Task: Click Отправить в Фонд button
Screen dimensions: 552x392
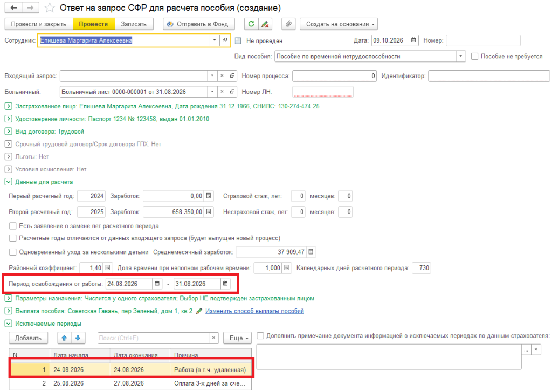Action: [x=199, y=24]
